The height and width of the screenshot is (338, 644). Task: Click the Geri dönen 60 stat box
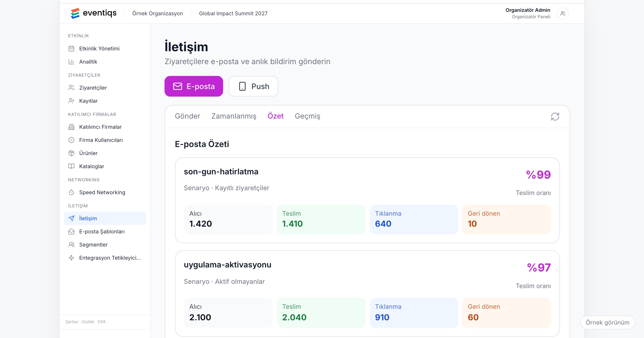pos(507,313)
